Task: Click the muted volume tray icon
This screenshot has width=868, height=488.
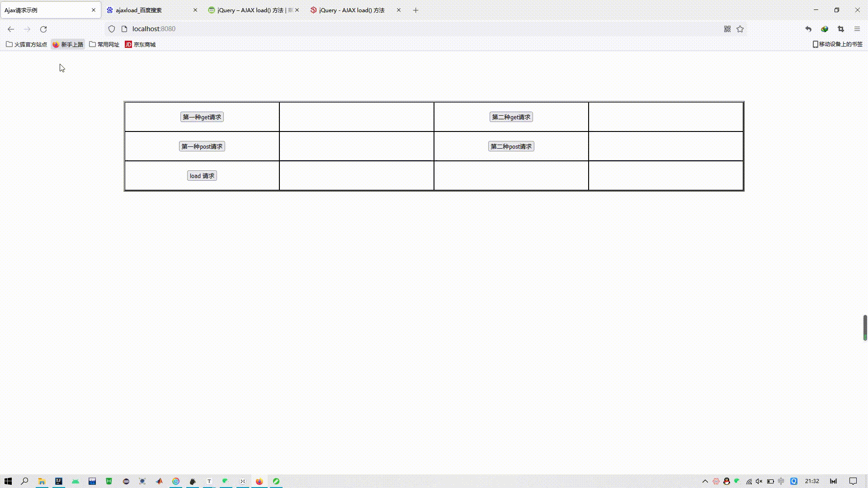Action: [759, 481]
